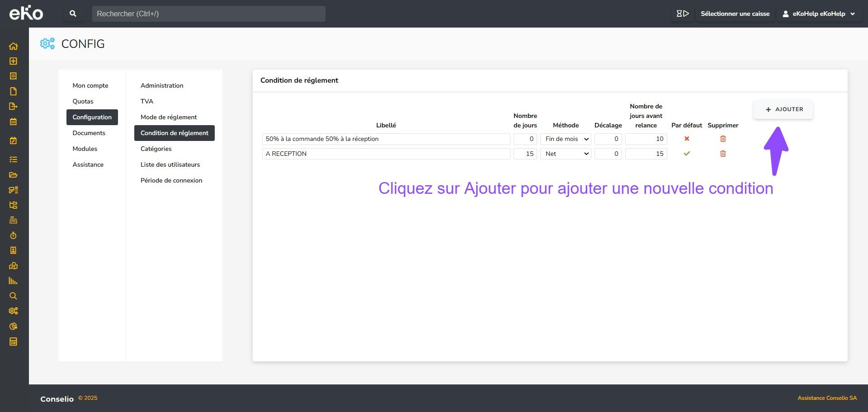Expand the eKoHelp user account menu

819,14
